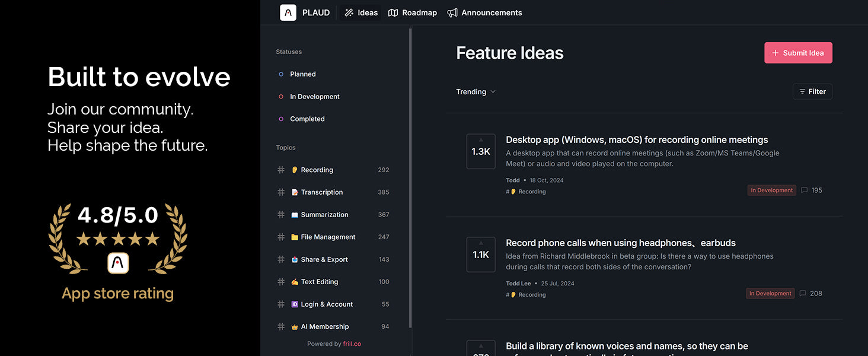This screenshot has height=356, width=868.
Task: Follow the frill.co link
Action: [x=352, y=344]
